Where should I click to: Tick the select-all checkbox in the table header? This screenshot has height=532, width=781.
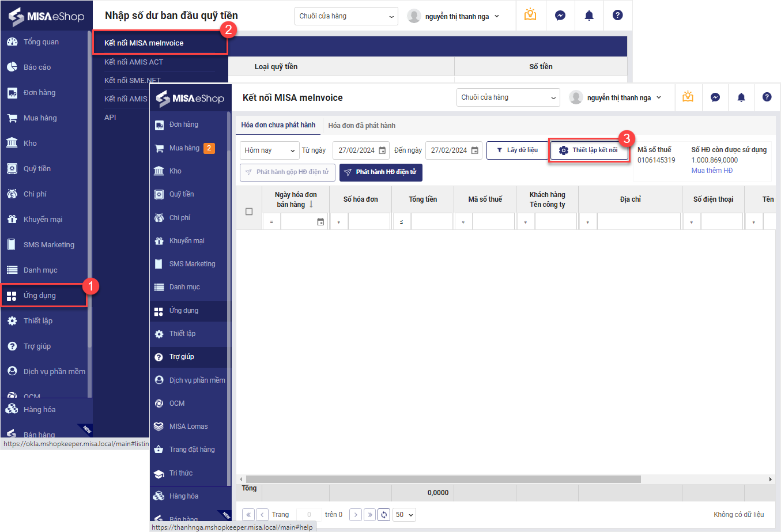[x=249, y=212]
